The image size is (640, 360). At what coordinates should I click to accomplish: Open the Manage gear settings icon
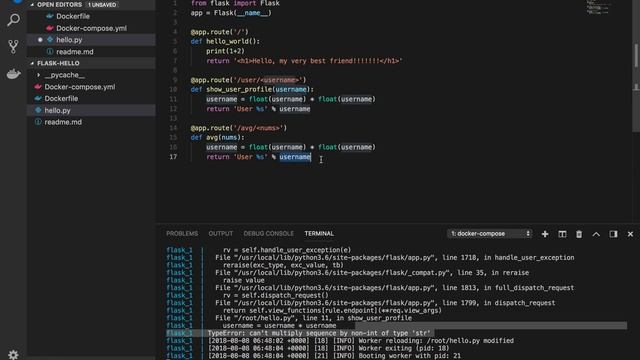point(13,354)
